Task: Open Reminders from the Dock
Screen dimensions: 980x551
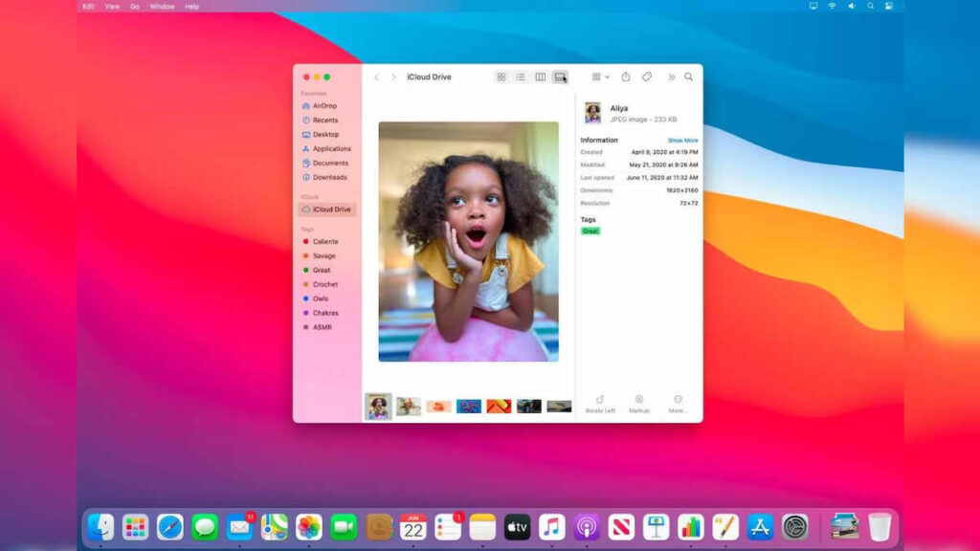Action: click(448, 527)
